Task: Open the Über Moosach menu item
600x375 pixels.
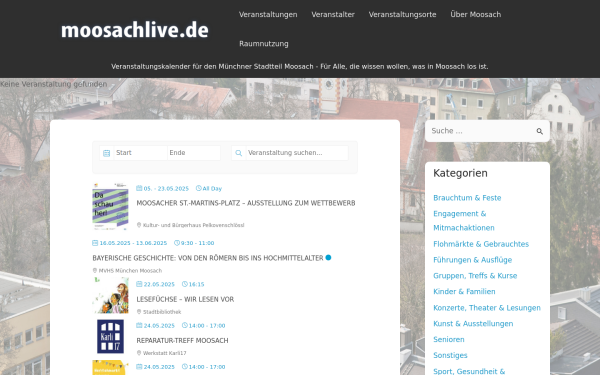Action: point(476,15)
